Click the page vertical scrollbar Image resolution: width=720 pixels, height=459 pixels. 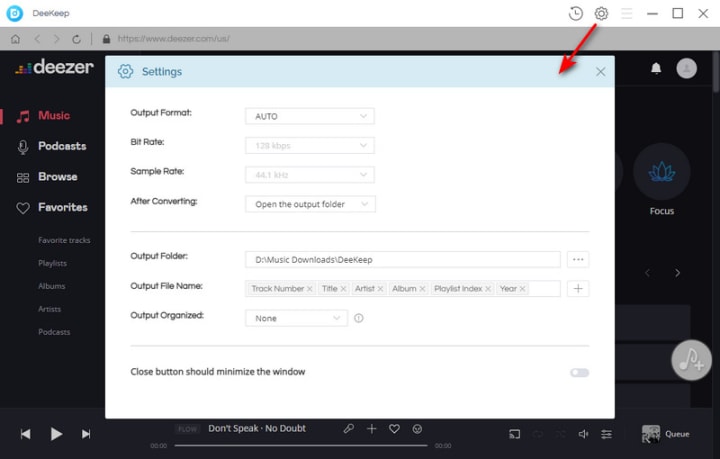tap(716, 73)
